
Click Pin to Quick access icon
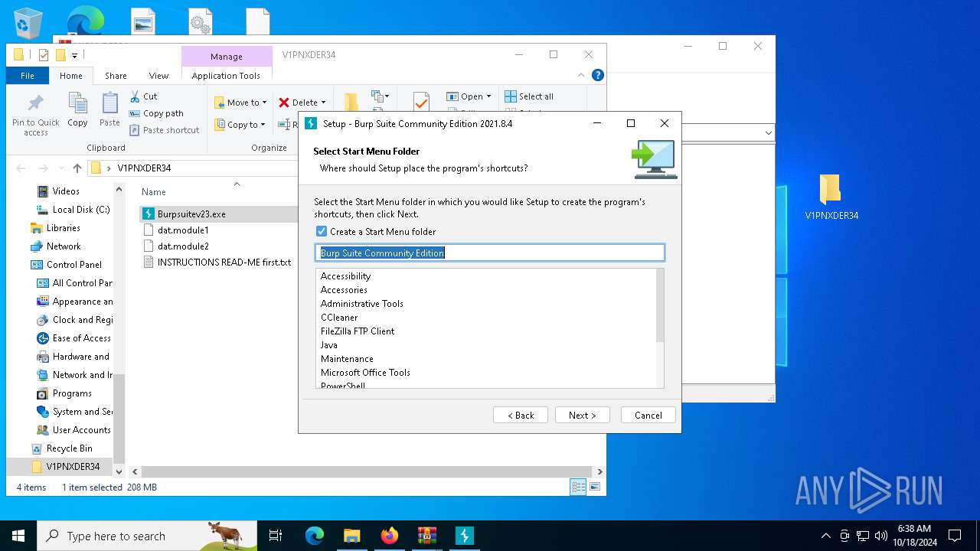point(36,114)
